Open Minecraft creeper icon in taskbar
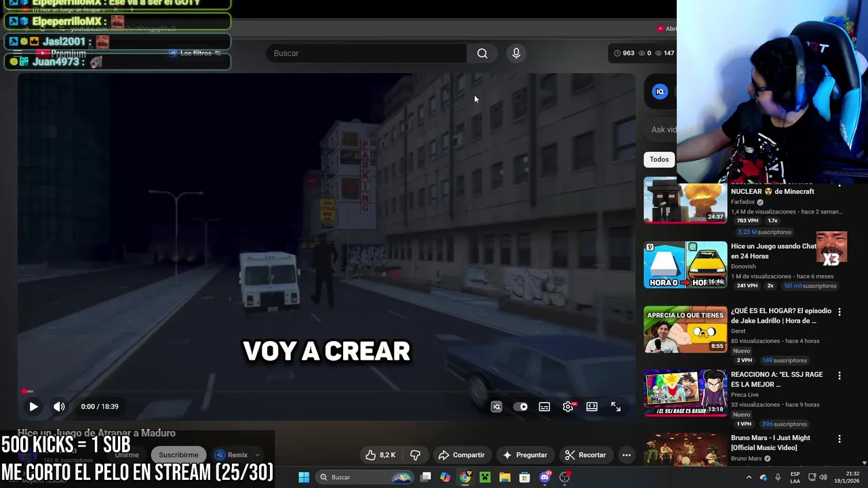 [485, 477]
